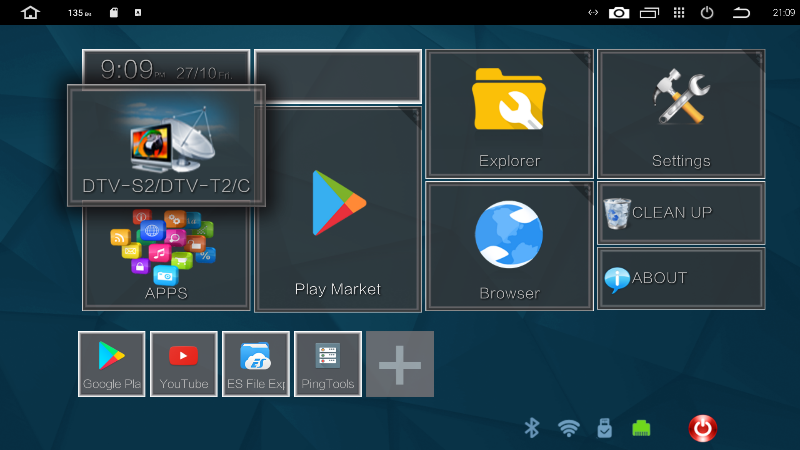Launch Google Play shortcut
This screenshot has height=450, width=800.
coord(112,364)
